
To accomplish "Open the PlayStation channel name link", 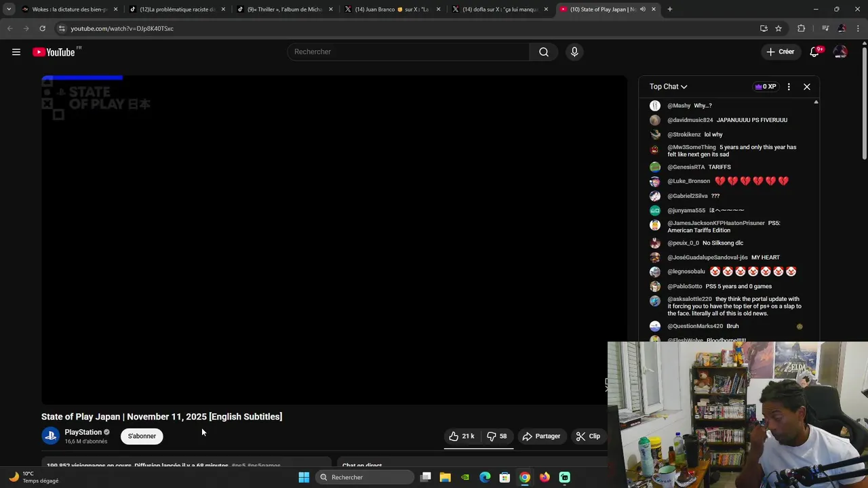I will 83,432.
